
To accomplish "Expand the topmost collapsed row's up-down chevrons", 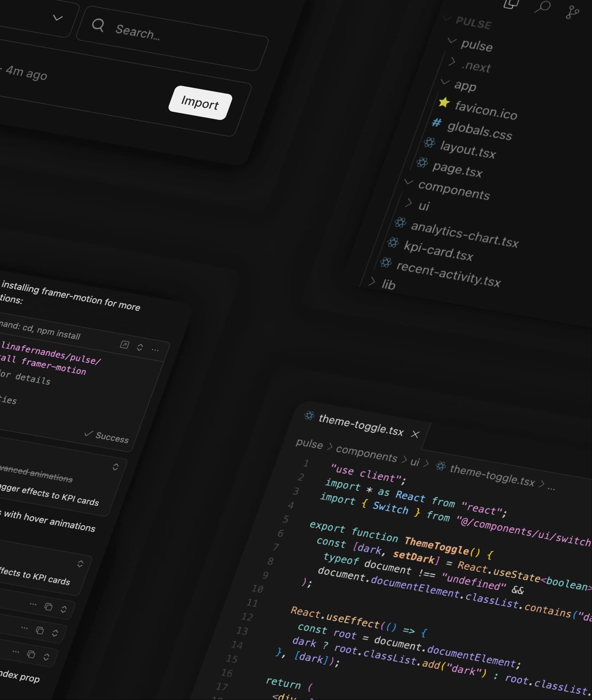I will (64, 609).
